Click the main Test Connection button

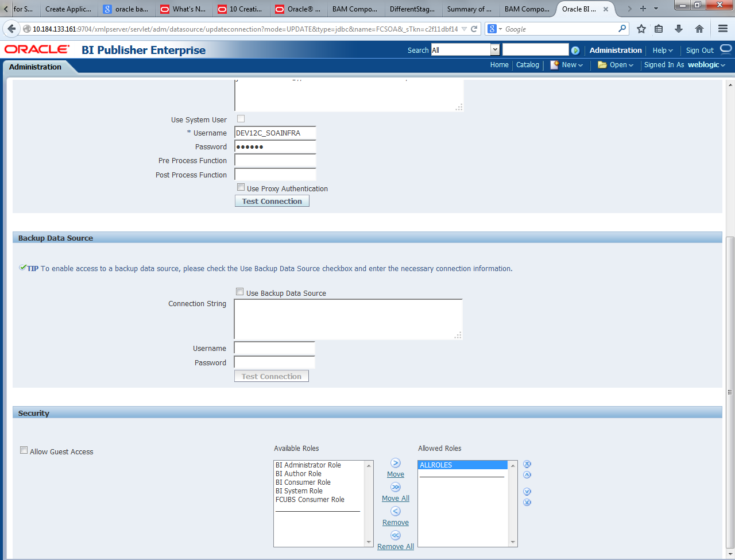coord(272,201)
